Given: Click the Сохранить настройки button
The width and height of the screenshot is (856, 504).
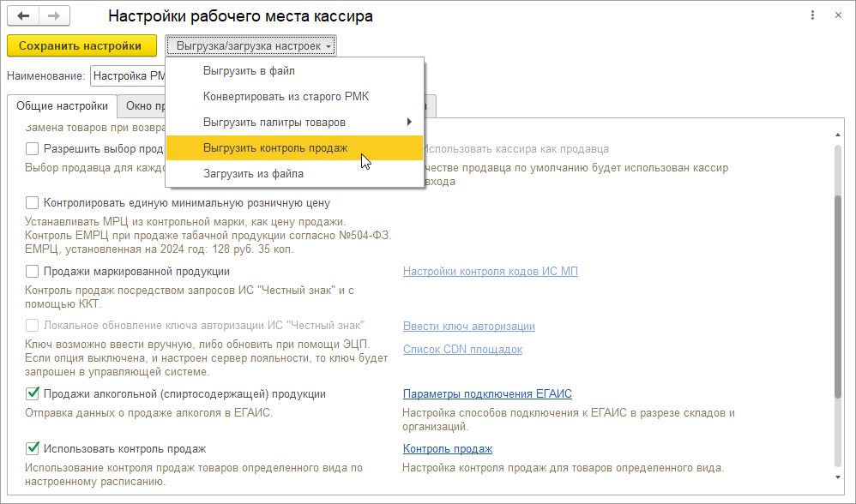Looking at the screenshot, I should (x=81, y=45).
